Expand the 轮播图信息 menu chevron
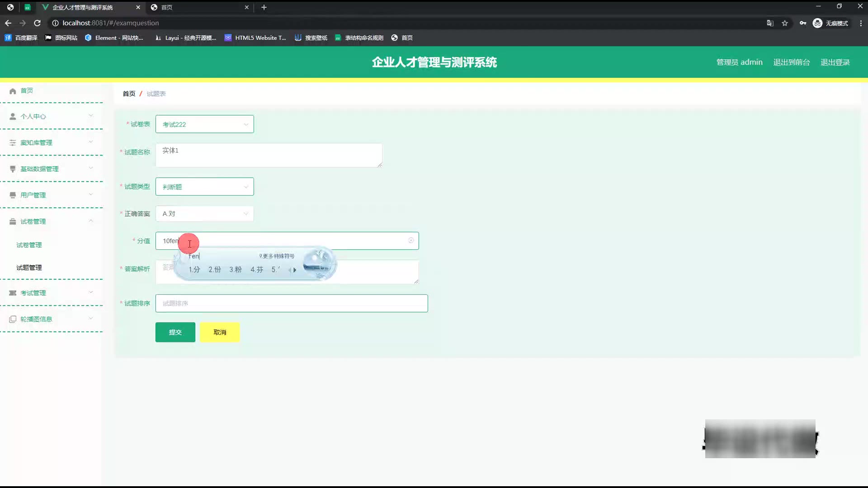 (x=91, y=318)
